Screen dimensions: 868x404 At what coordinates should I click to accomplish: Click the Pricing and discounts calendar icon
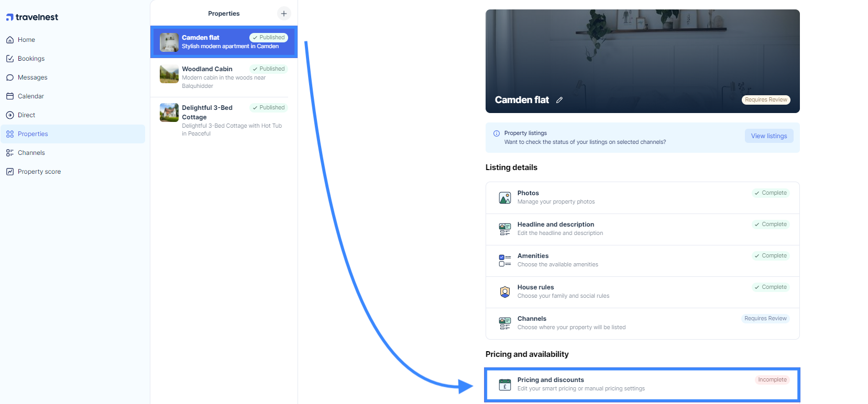coord(505,385)
